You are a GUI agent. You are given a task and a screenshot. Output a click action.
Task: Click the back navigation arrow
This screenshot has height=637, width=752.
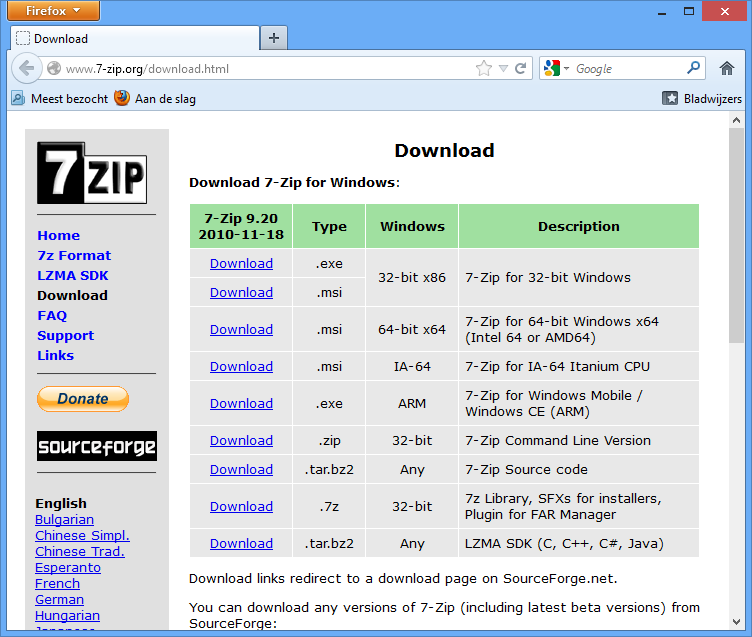26,69
